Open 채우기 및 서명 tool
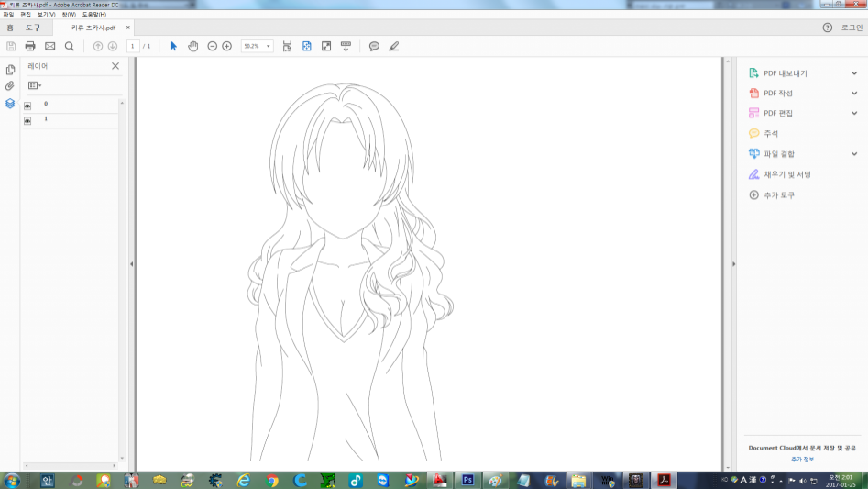 [x=786, y=174]
